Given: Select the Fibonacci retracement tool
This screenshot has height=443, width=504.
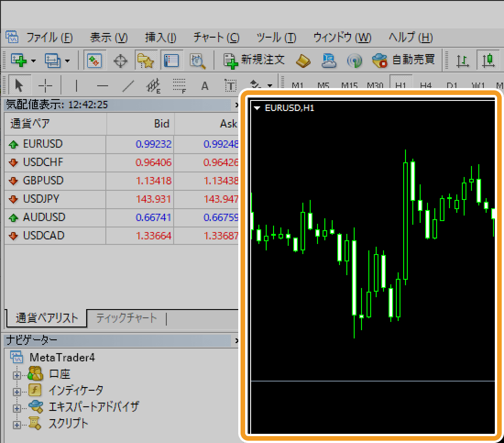Looking at the screenshot, I should click(179, 86).
